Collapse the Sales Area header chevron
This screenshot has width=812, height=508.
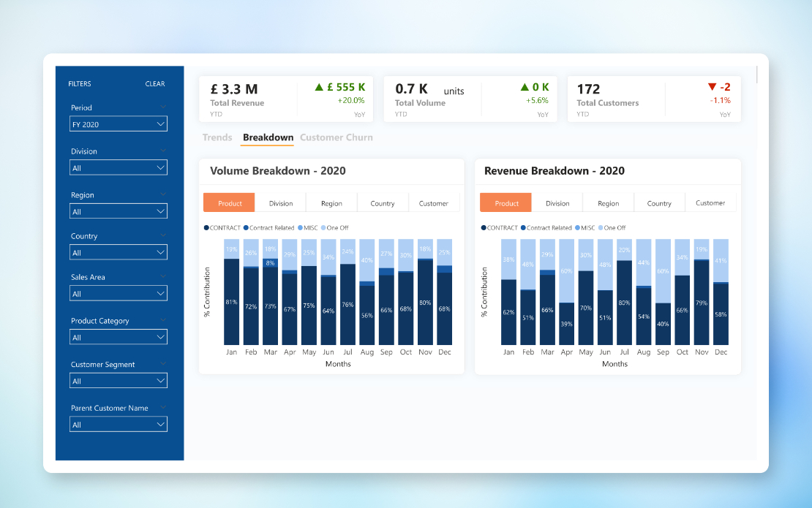click(163, 276)
